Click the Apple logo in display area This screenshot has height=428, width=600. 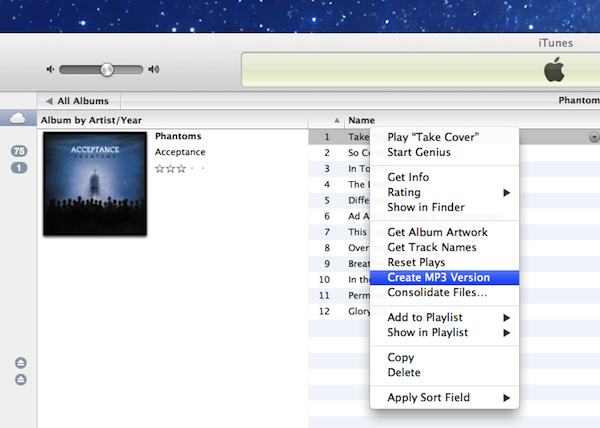coord(554,70)
